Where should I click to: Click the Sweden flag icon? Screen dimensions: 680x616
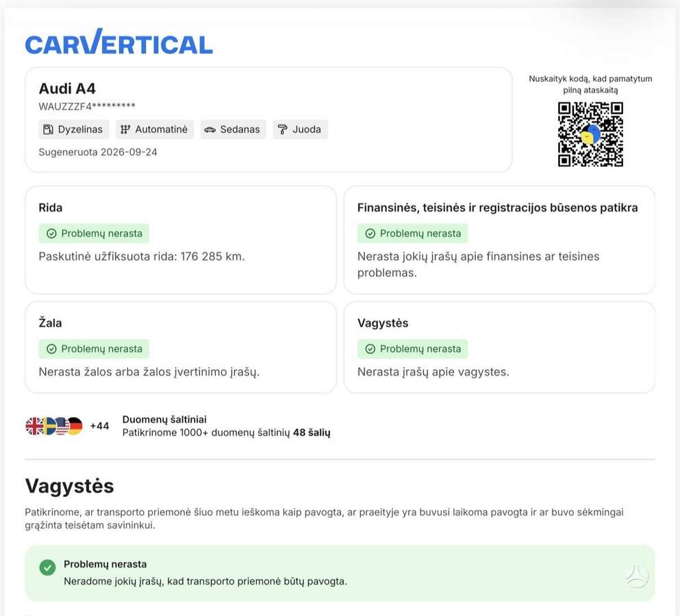click(x=48, y=426)
